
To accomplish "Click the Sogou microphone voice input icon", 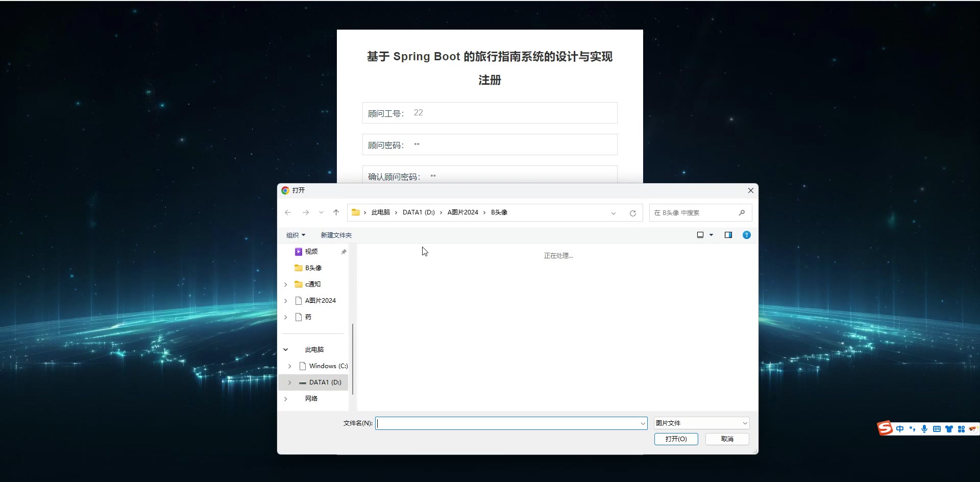I will 924,429.
